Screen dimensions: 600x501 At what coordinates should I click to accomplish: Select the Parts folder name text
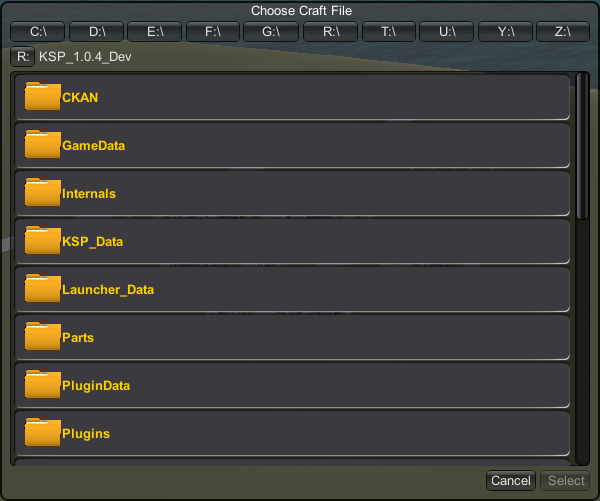click(78, 338)
